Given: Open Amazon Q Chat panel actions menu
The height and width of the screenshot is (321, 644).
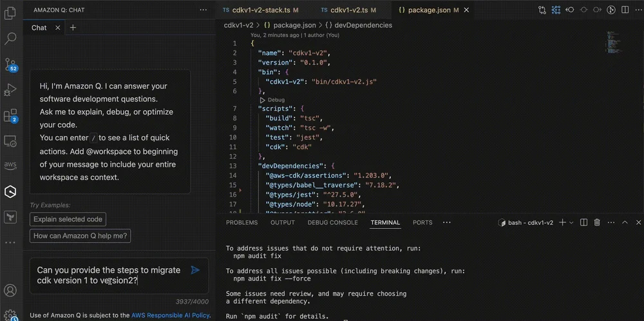Looking at the screenshot, I should pos(204,10).
